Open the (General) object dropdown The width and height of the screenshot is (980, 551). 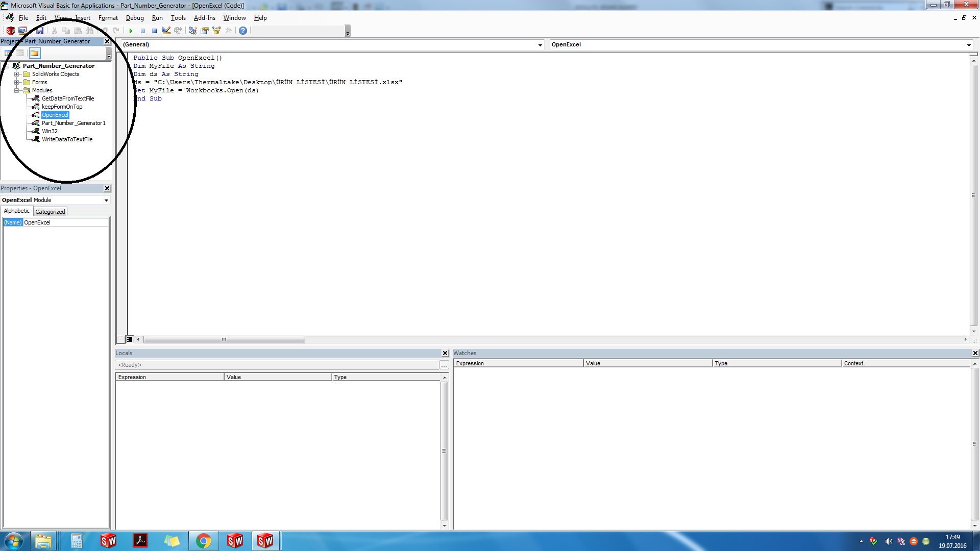point(540,45)
